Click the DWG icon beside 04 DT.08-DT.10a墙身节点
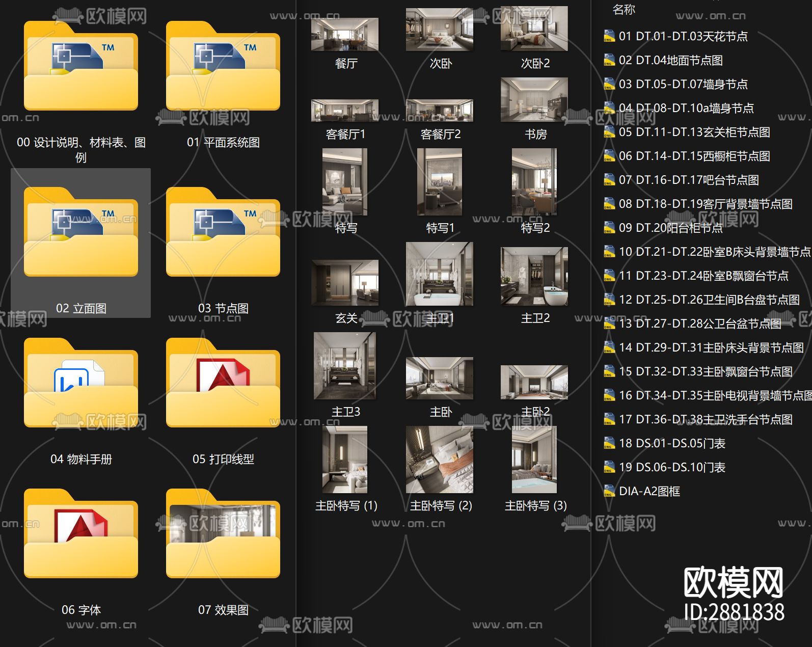 click(609, 108)
